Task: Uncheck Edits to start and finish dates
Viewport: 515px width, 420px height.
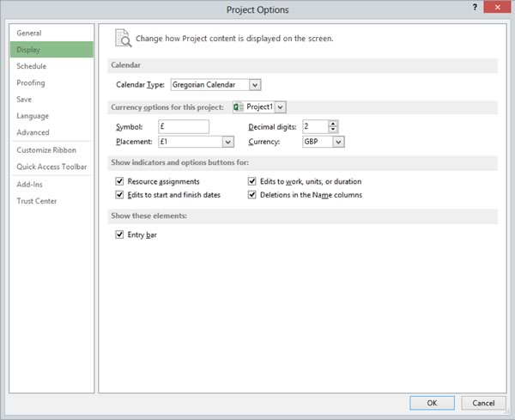Action: (x=119, y=195)
